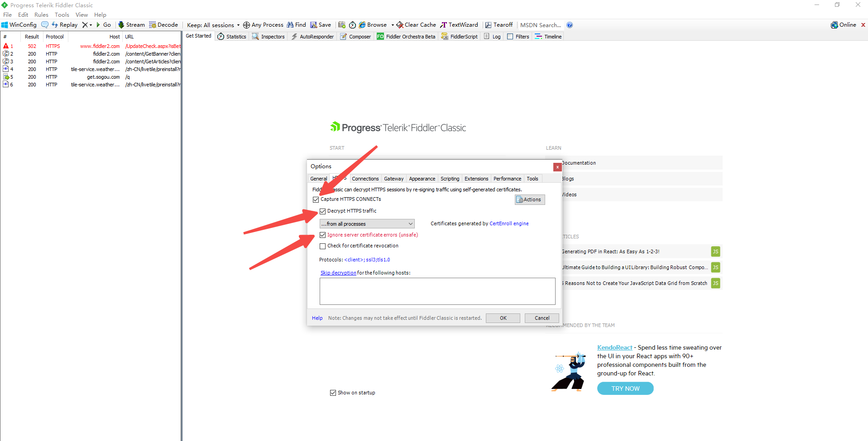Image resolution: width=868 pixels, height=441 pixels.
Task: Open Appearance tab in Options
Action: coord(422,179)
